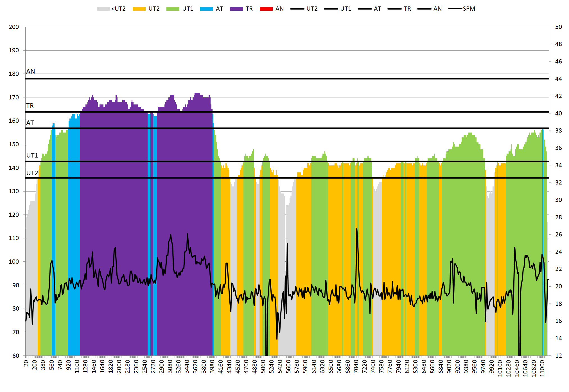Image resolution: width=569 pixels, height=392 pixels.
Task: Select the 20 label on horizontal axis
Action: 26,364
